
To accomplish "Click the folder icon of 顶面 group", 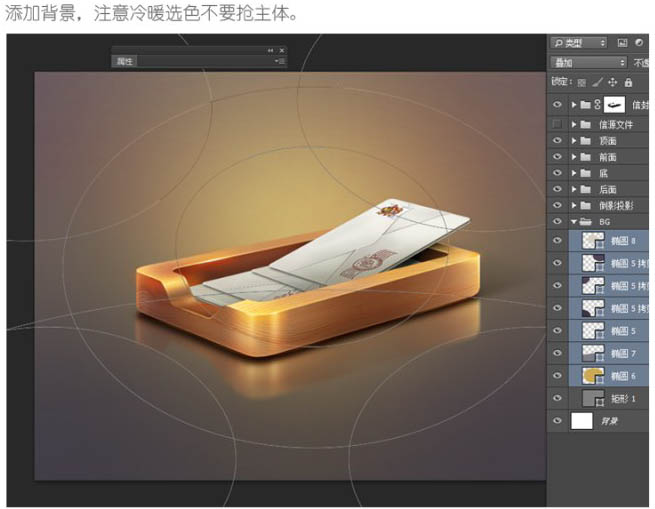I will click(586, 140).
